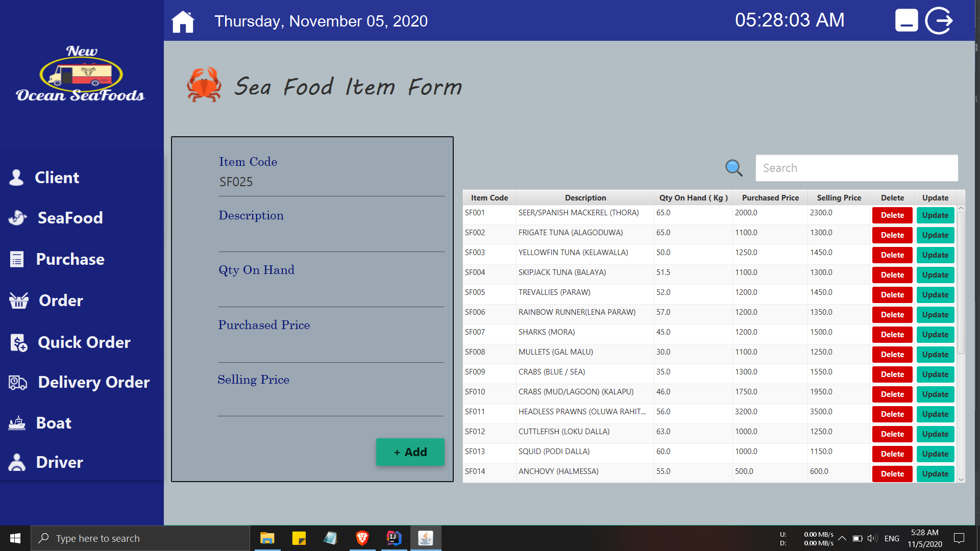The height and width of the screenshot is (551, 980).
Task: Click the search magnifier icon
Action: pyautogui.click(x=733, y=167)
